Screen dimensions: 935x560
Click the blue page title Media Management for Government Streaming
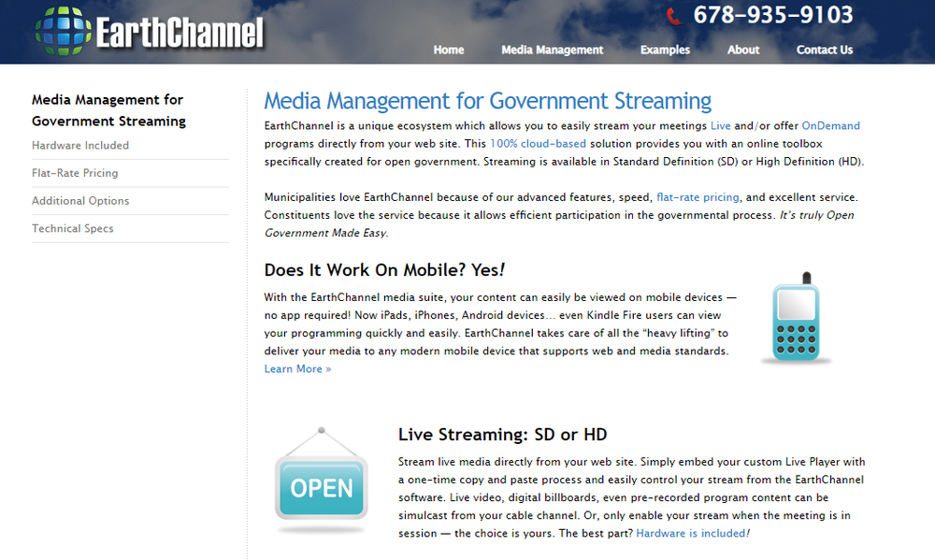pyautogui.click(x=488, y=101)
